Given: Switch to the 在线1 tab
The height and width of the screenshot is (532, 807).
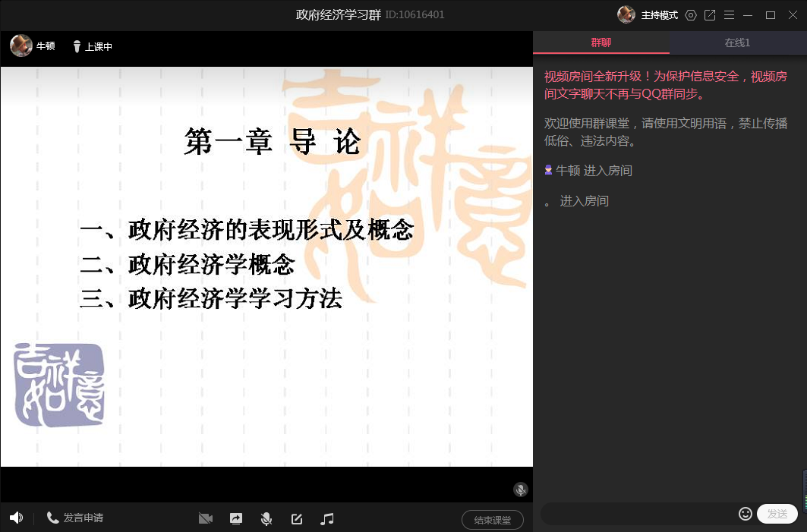Looking at the screenshot, I should click(x=737, y=42).
